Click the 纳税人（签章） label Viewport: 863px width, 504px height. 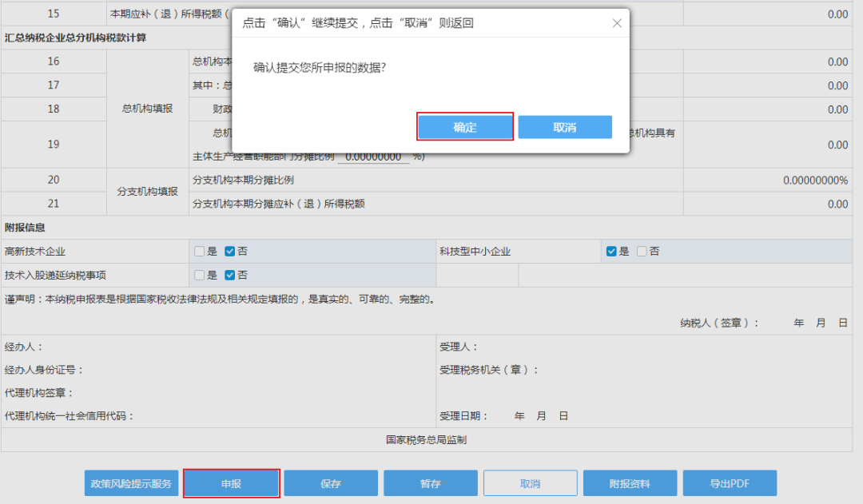click(719, 323)
